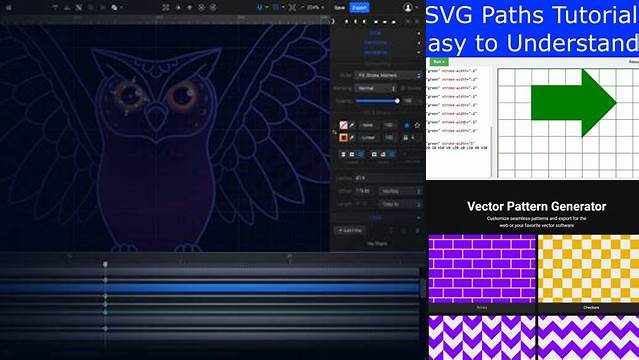
Task: Click the fill color swatch with red slash
Action: pyautogui.click(x=343, y=125)
